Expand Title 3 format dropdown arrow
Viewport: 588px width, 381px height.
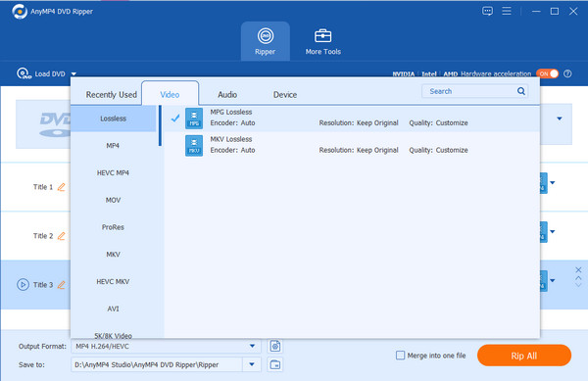(553, 280)
